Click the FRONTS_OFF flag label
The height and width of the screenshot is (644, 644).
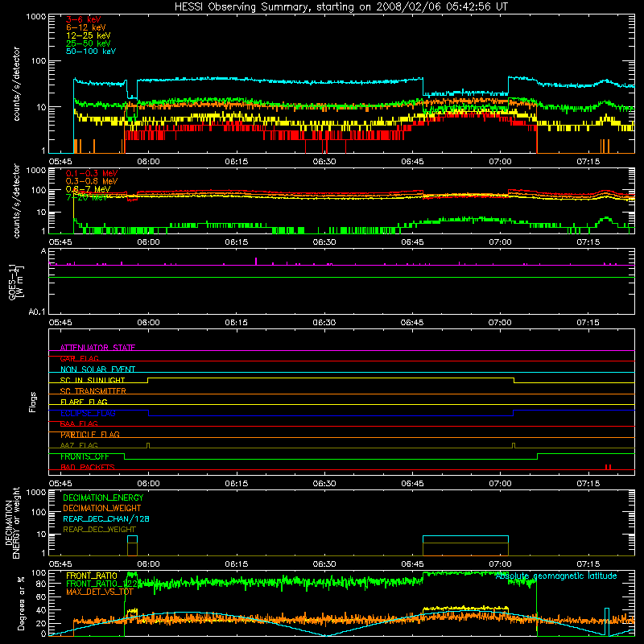point(85,456)
